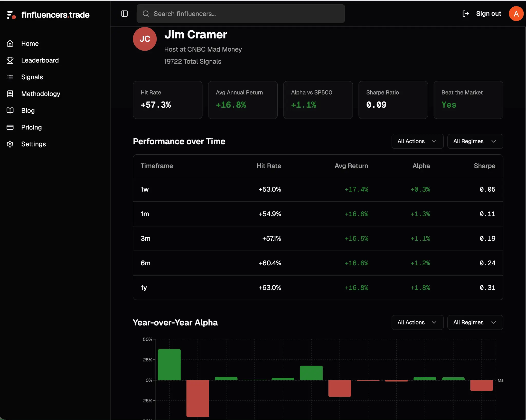Open Year-over-Year Alpha All Actions dropdown
Image resolution: width=526 pixels, height=420 pixels.
[x=417, y=322]
